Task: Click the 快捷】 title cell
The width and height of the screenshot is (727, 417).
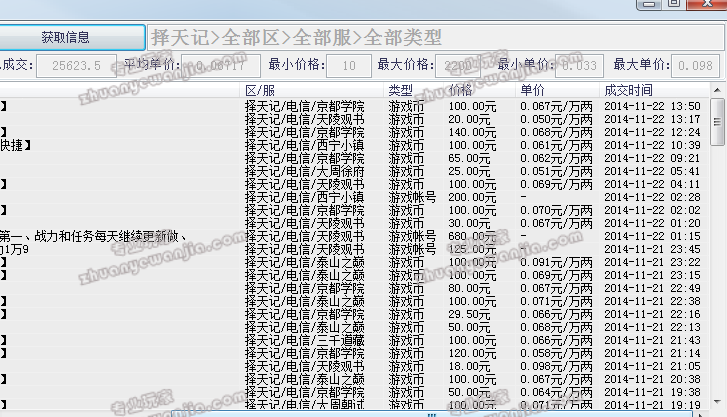Action: tap(15, 145)
